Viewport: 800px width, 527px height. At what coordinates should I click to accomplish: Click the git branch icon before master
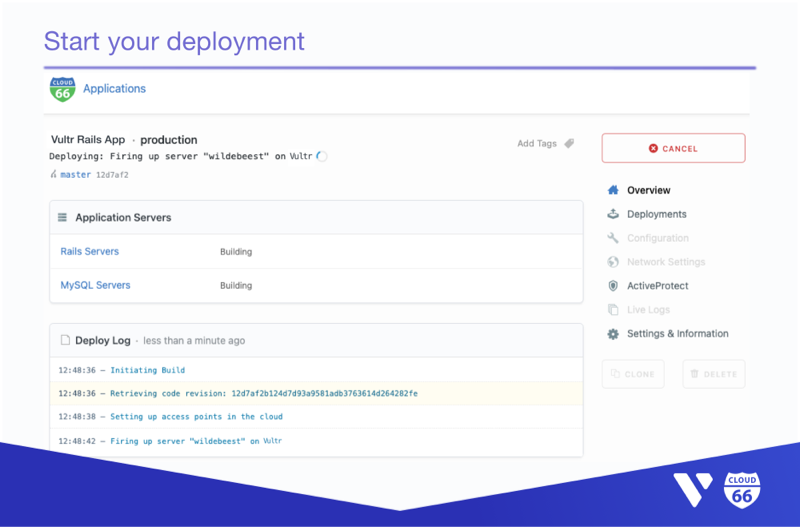coord(53,174)
